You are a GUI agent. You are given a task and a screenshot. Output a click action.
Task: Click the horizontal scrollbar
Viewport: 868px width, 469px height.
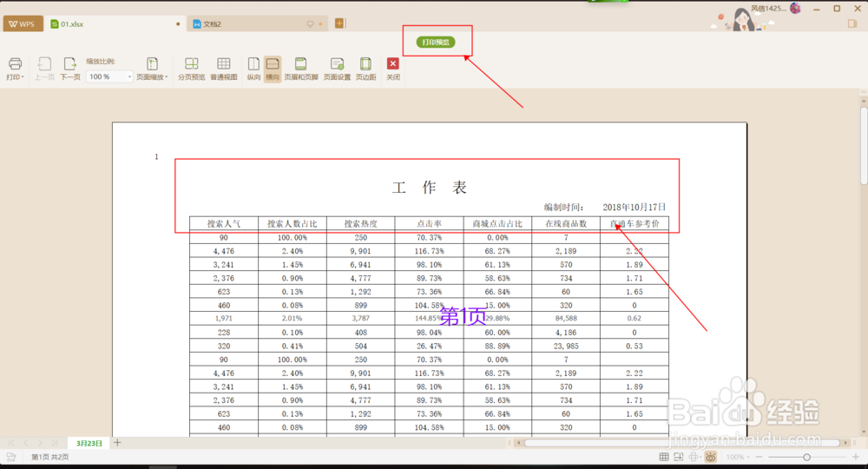(681, 442)
